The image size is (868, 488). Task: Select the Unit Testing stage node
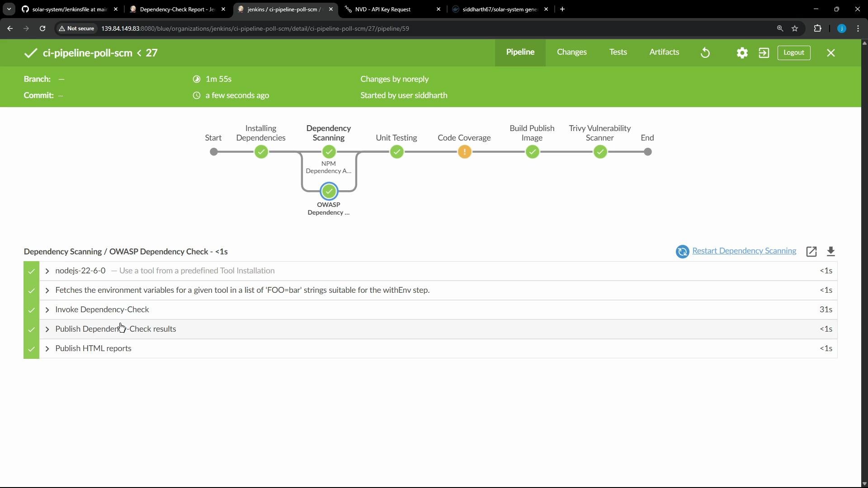coord(396,152)
